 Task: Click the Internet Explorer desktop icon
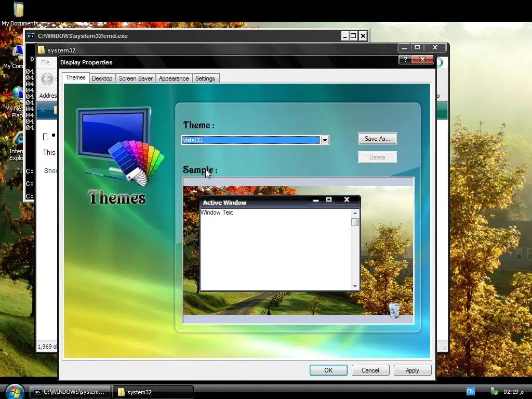(x=17, y=146)
